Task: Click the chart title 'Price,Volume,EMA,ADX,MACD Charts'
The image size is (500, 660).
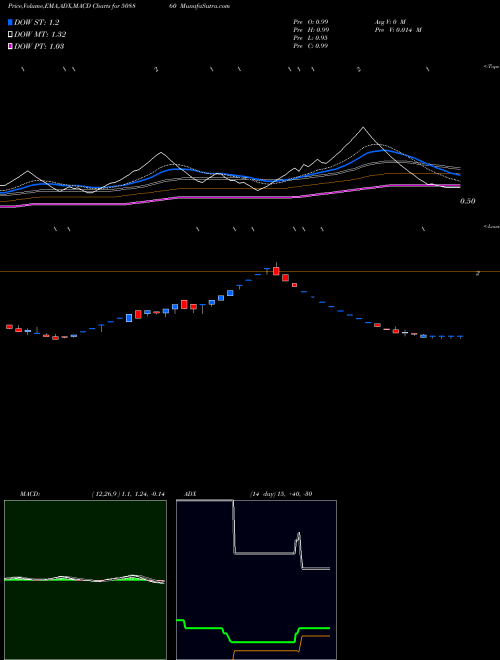Action: coord(60,6)
